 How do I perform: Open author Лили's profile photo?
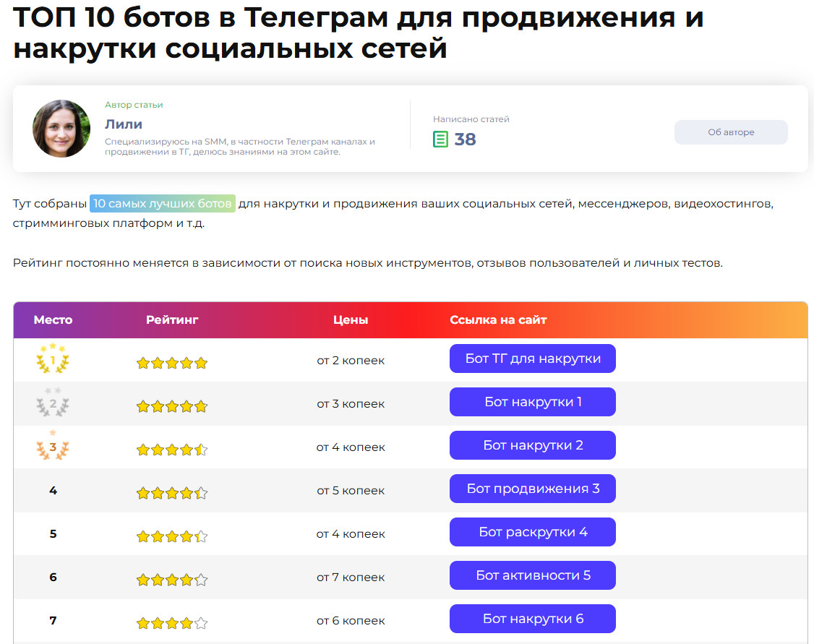click(61, 129)
